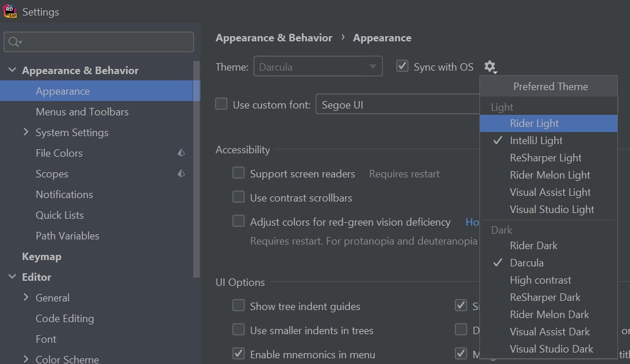Click the settings tree scrollbar
This screenshot has width=630, height=364.
(197, 169)
